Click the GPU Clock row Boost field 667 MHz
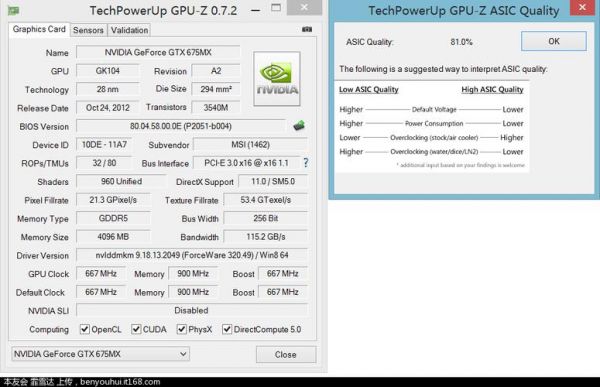Screen dimensions: 600x387 pyautogui.click(x=282, y=273)
